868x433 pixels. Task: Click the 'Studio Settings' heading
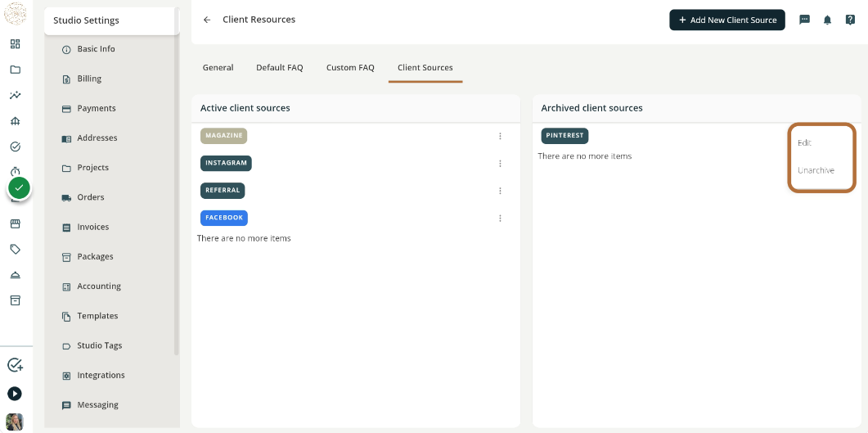[x=87, y=21]
